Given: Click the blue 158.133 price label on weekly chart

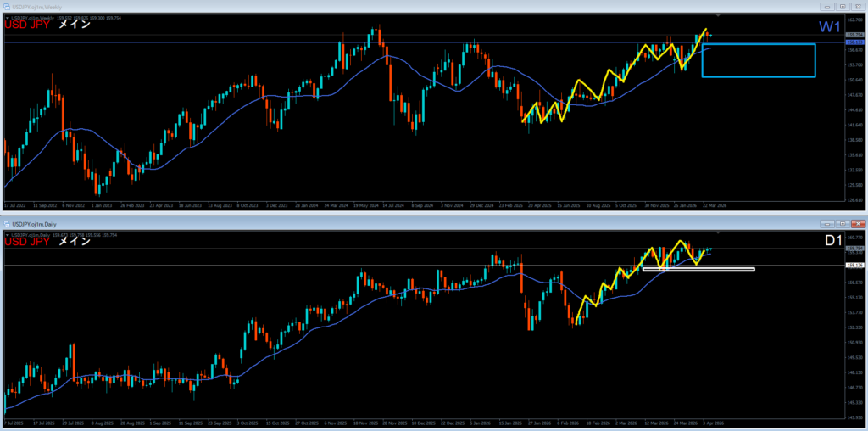Looking at the screenshot, I should [x=854, y=42].
